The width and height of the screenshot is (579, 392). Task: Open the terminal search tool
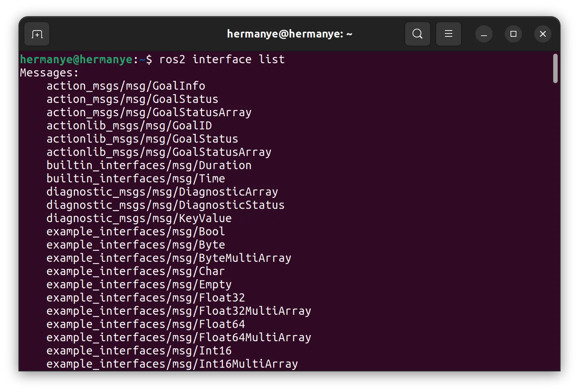tap(417, 34)
